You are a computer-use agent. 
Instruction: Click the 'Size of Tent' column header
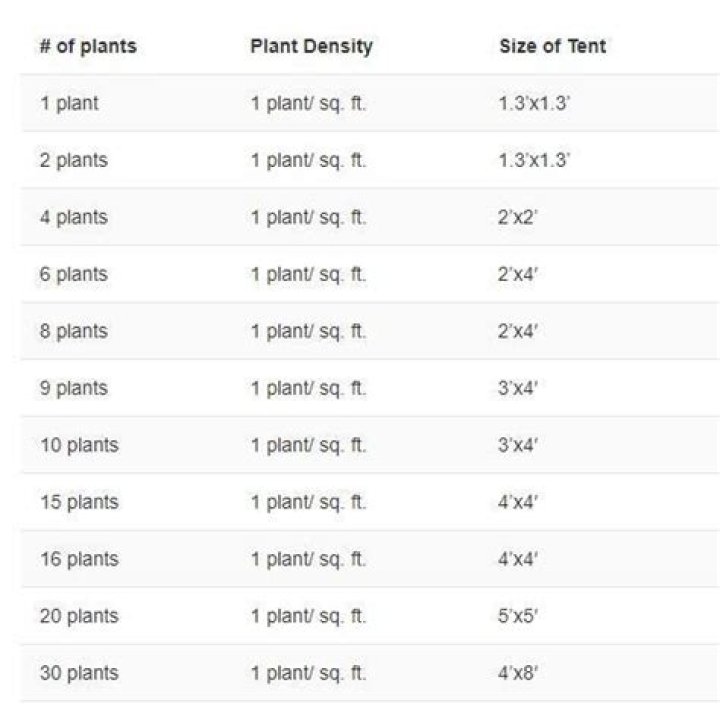(552, 46)
